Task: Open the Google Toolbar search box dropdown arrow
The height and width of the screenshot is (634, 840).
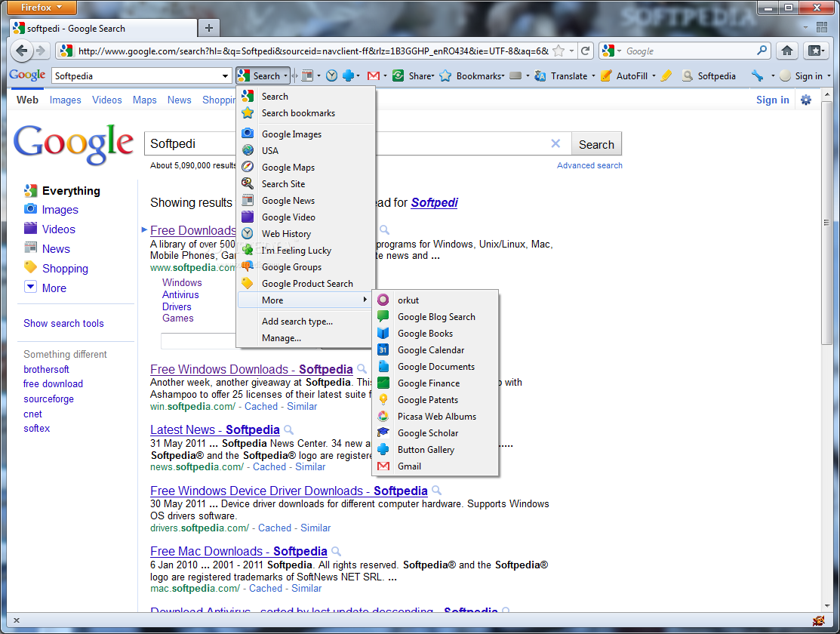Action: tap(225, 76)
